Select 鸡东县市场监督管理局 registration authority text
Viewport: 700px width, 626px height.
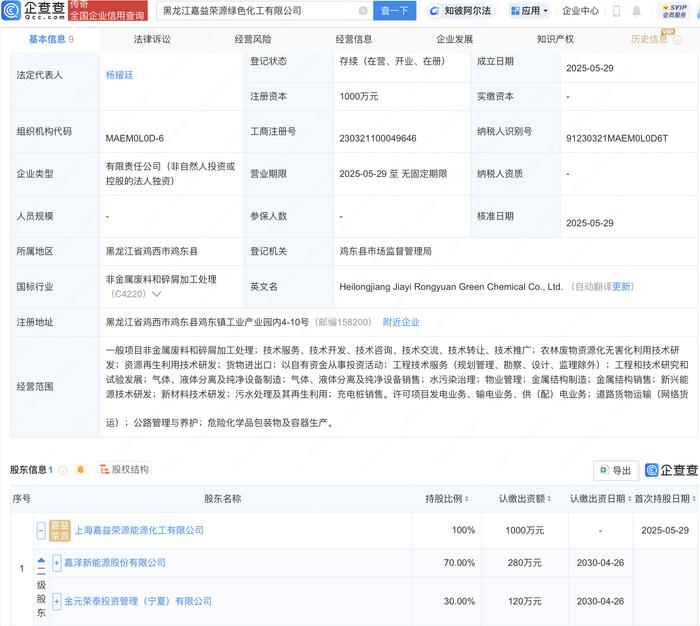tap(385, 251)
